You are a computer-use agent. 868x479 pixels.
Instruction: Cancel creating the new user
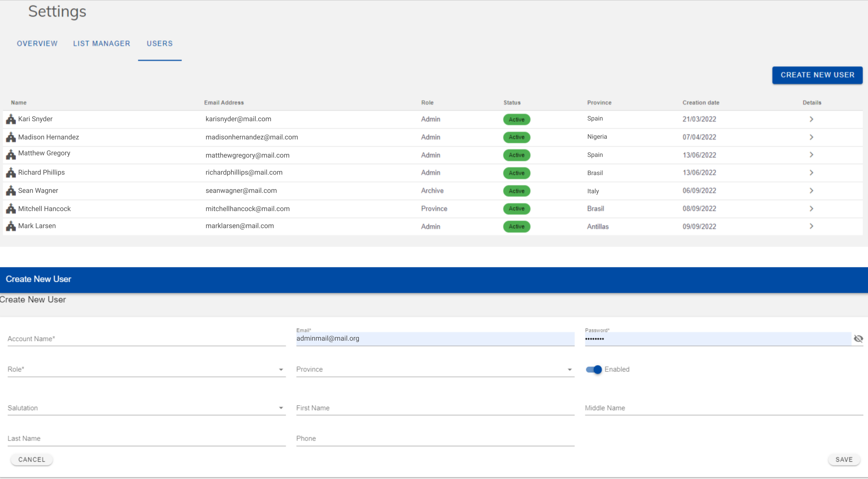coord(32,459)
